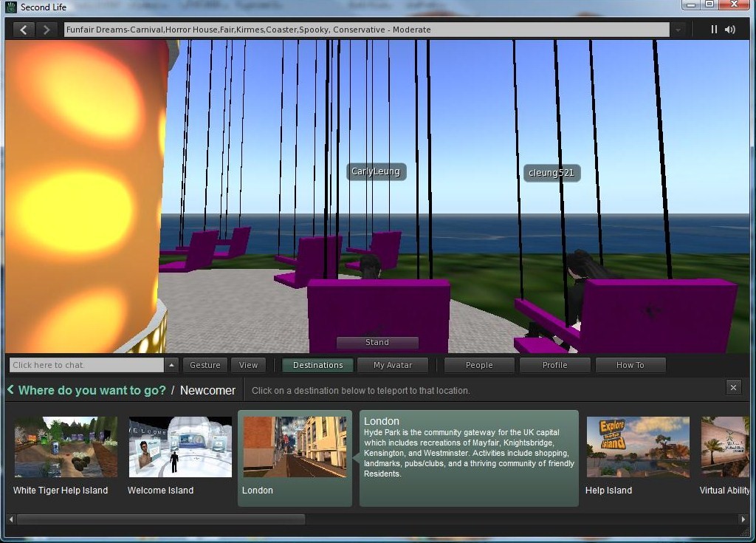Click the horizontal destinations scrollbar thumb
Image resolution: width=756 pixels, height=543 pixels.
pyautogui.click(x=160, y=519)
